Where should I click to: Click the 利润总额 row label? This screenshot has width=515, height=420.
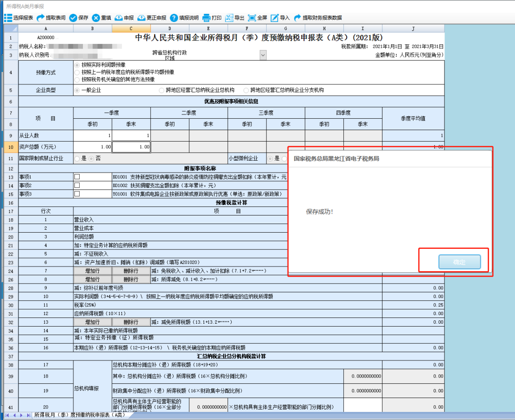(84, 237)
